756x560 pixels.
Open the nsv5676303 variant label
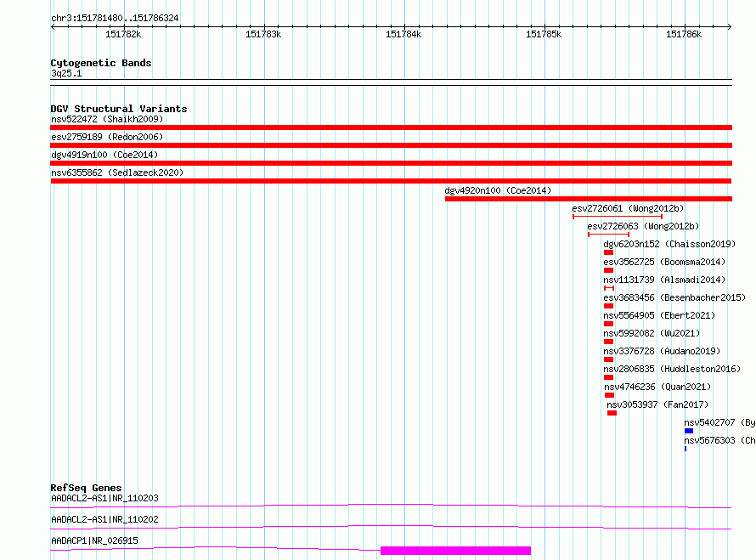719,440
